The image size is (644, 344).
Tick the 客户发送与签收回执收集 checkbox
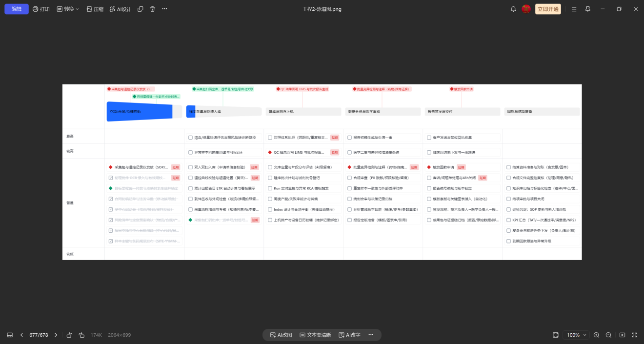pos(429,138)
